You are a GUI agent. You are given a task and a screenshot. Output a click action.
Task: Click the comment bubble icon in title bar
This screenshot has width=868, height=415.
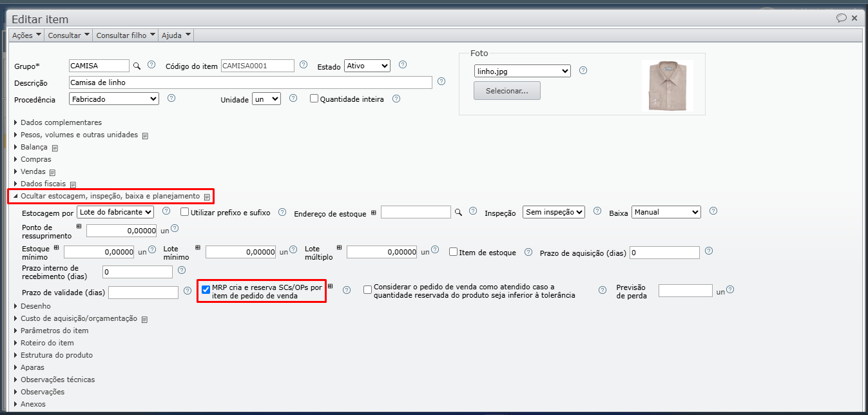(x=841, y=18)
